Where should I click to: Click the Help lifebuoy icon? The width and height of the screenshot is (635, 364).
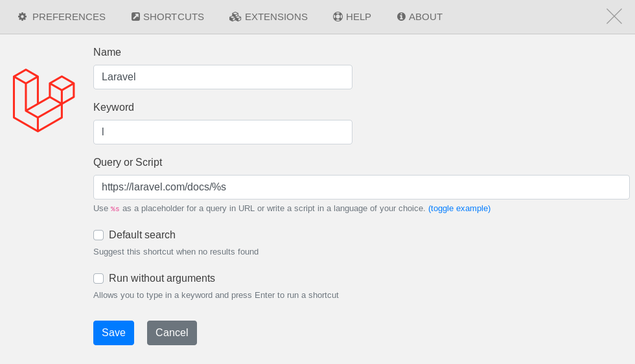coord(338,17)
